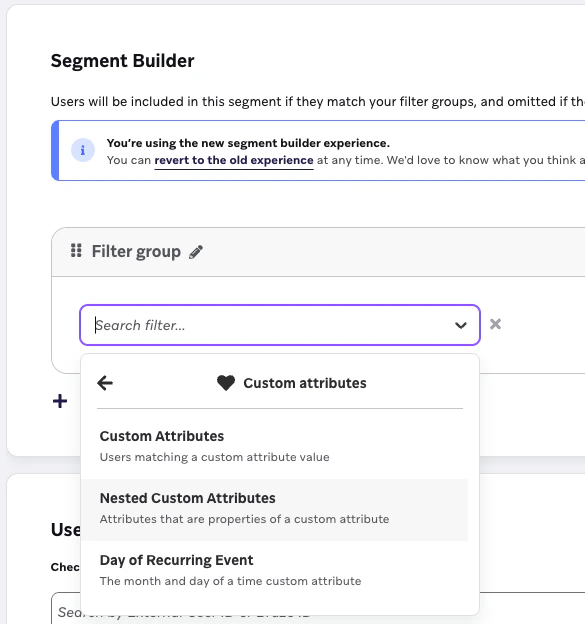Viewport: 585px width, 624px height.
Task: Add a filter group with the plus icon
Action: [x=60, y=401]
